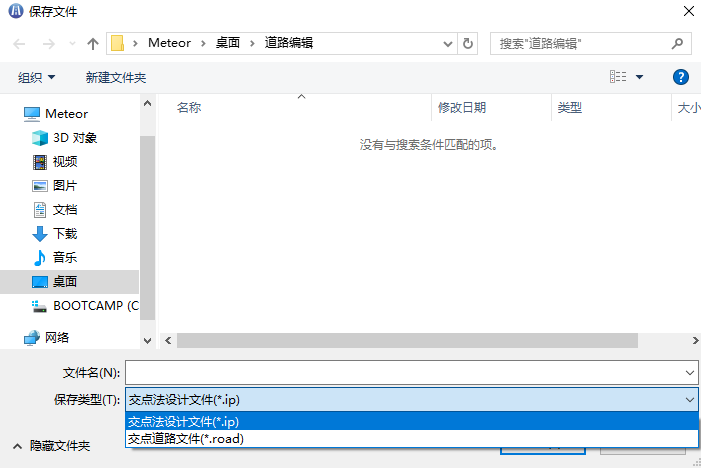Screen dimensions: 701x468
Task: Open the recent locations dropdown arrow
Action: 72,44
